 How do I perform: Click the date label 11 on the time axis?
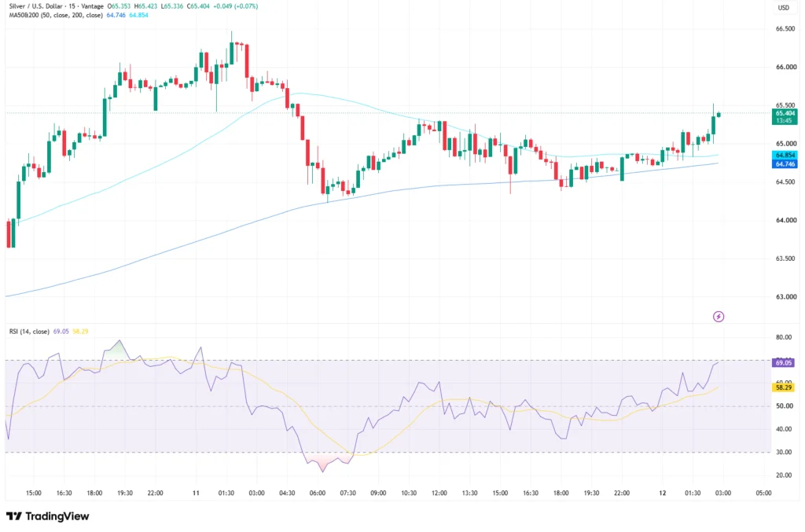(x=196, y=493)
